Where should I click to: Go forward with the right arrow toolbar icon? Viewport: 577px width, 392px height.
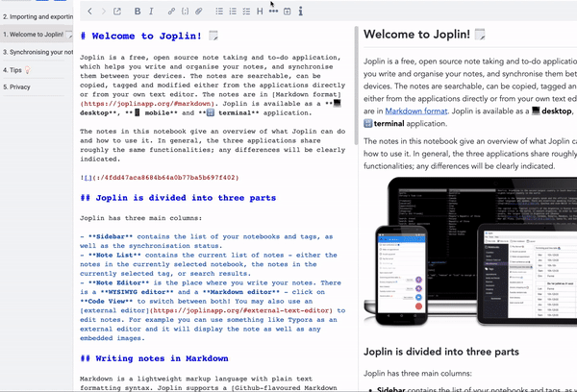click(x=104, y=12)
